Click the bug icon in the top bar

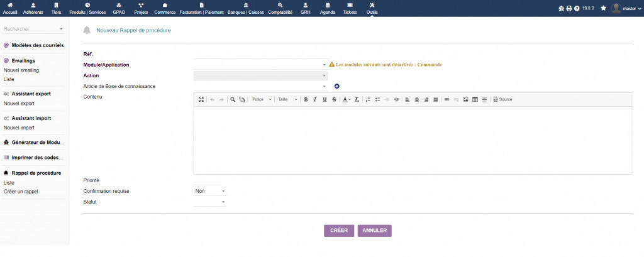pyautogui.click(x=562, y=8)
